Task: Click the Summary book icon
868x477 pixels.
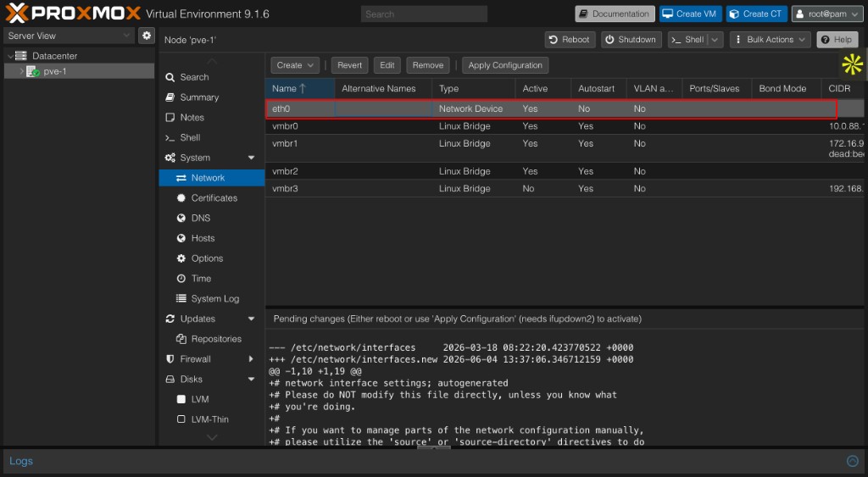Action: (x=170, y=97)
